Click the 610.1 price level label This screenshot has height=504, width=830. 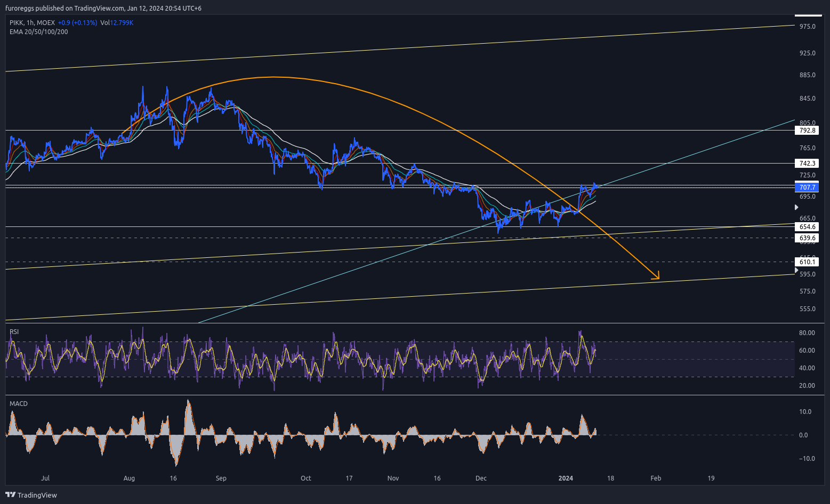808,262
